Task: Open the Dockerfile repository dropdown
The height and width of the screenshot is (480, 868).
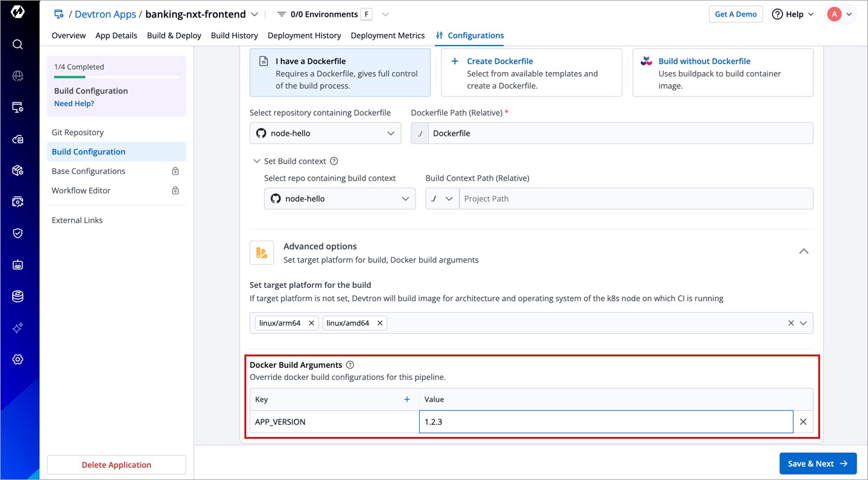Action: coord(325,133)
